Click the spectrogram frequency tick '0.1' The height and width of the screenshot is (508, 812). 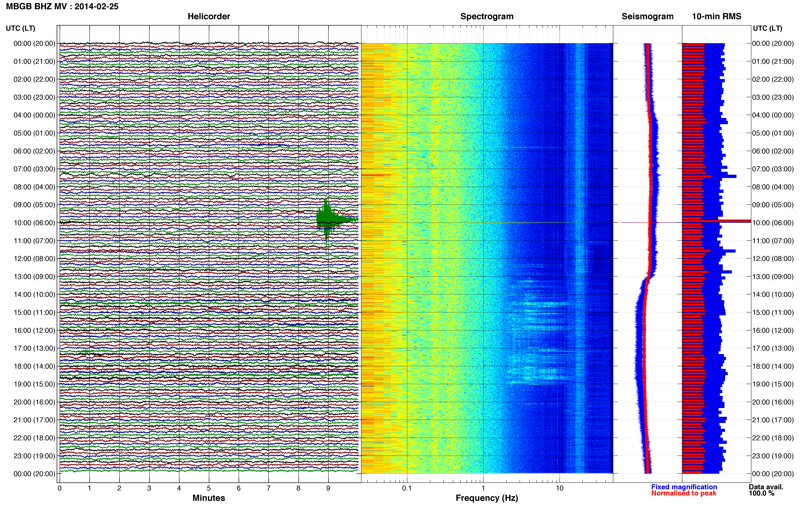coord(407,488)
